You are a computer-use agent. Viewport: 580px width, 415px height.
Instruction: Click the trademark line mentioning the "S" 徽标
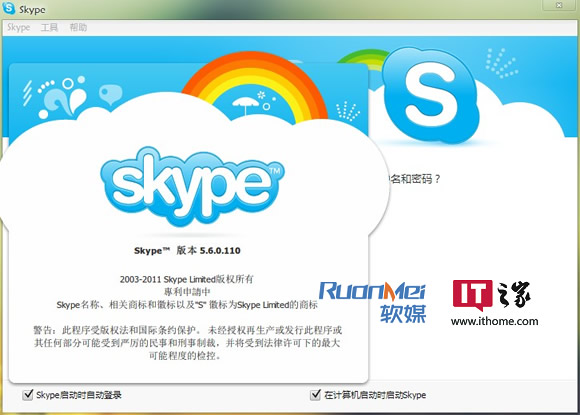(187, 305)
